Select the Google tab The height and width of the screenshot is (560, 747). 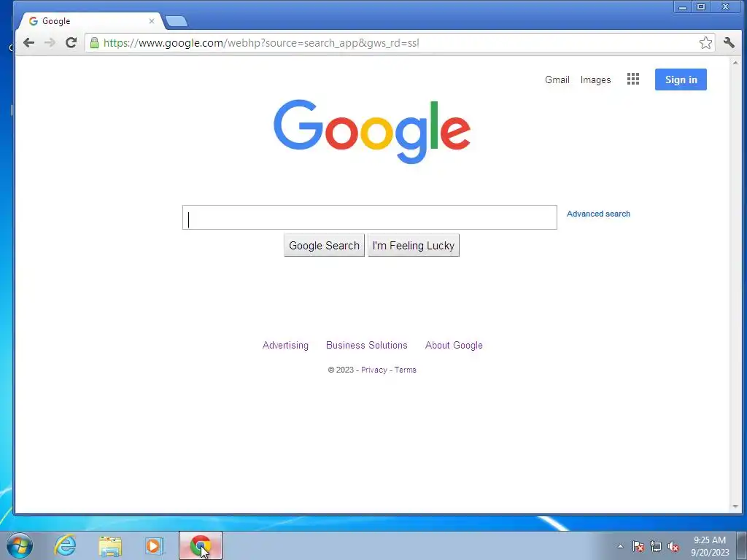tap(90, 21)
